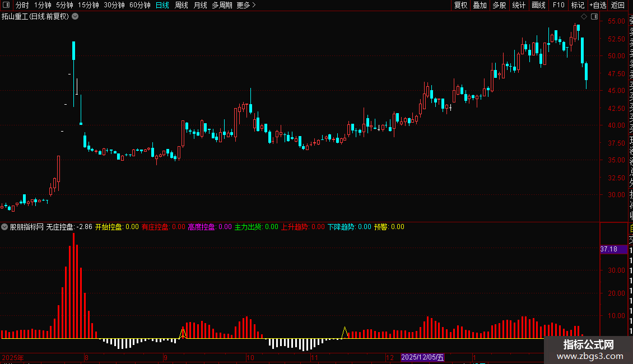Toggle the right side panel icon
The image size is (633, 364).
[x=594, y=17]
